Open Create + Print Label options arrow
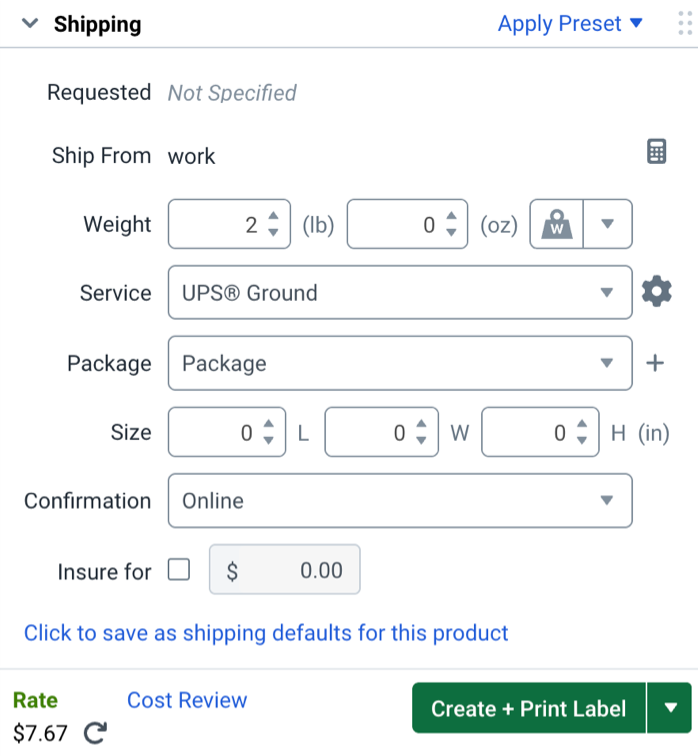698x756 pixels. [x=670, y=708]
